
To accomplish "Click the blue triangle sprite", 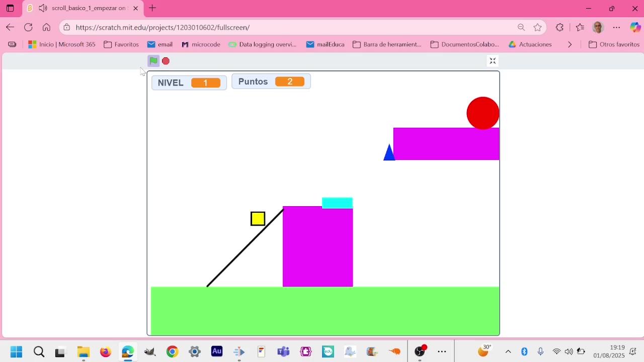I will (x=389, y=152).
